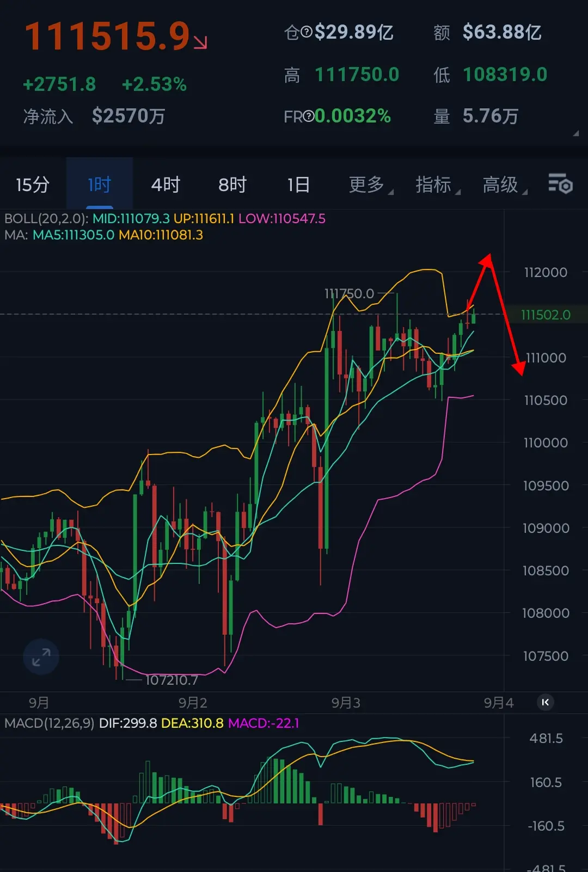
Task: Tap the +2.53% percentage change
Action: (154, 84)
